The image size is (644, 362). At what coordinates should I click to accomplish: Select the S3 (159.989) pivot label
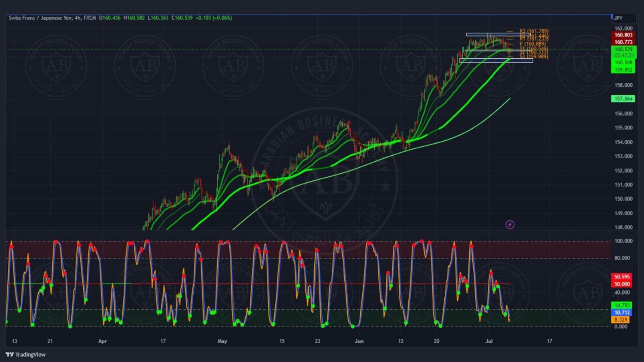click(534, 57)
